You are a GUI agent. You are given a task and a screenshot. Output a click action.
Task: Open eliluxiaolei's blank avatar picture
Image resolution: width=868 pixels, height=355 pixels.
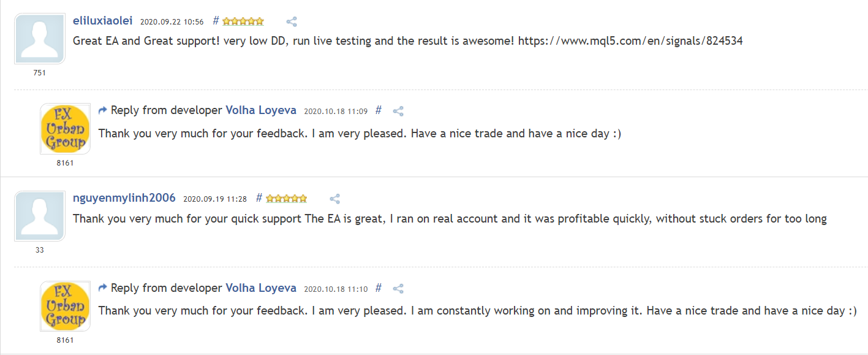[40, 39]
